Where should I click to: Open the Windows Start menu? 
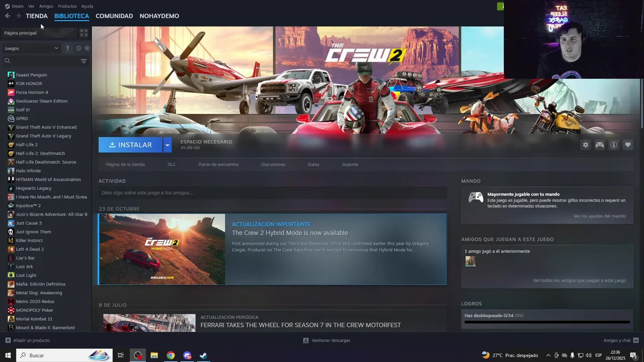coord(8,355)
